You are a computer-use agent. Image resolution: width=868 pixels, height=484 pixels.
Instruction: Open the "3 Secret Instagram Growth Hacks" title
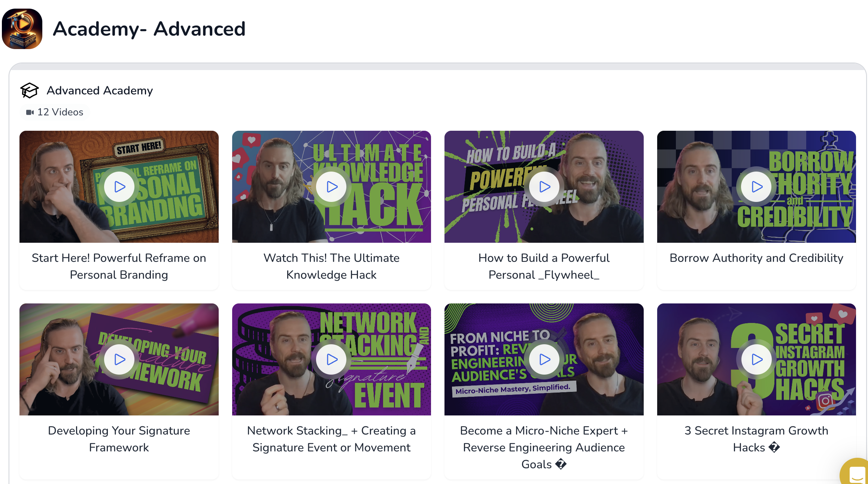pos(756,439)
